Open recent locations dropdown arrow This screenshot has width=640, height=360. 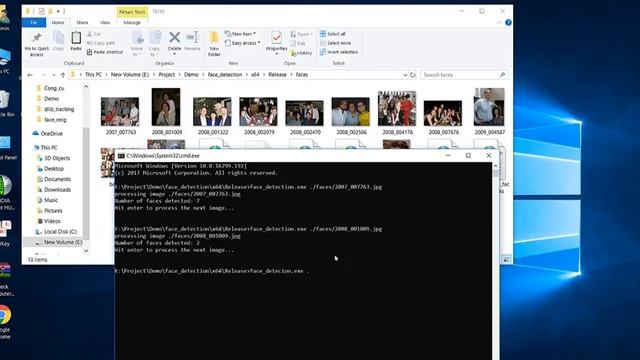[x=54, y=75]
